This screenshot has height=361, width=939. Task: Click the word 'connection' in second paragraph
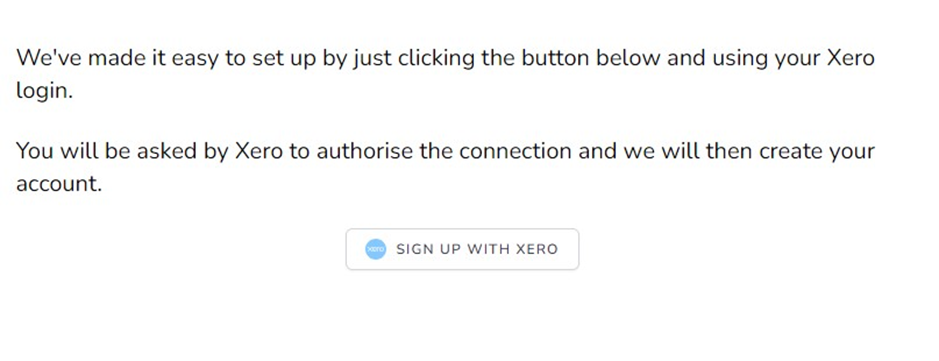515,150
